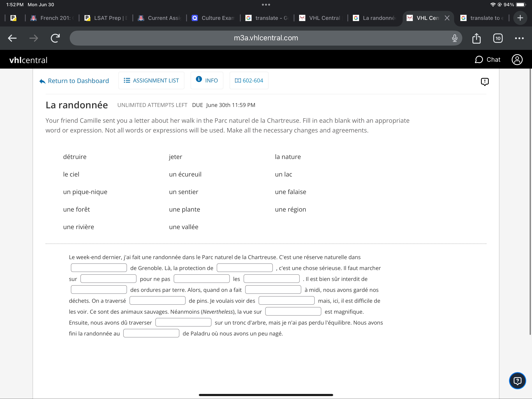
Task: Reload the page with refresh icon
Action: (55, 38)
